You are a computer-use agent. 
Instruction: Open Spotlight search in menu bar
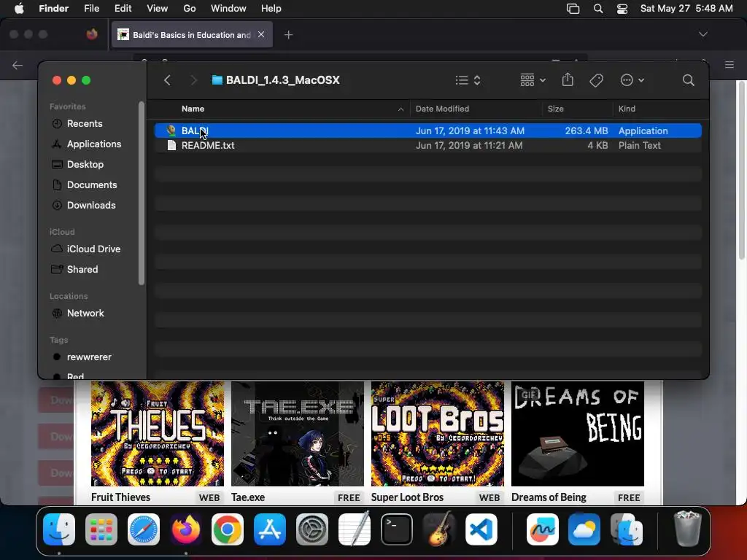pyautogui.click(x=598, y=9)
